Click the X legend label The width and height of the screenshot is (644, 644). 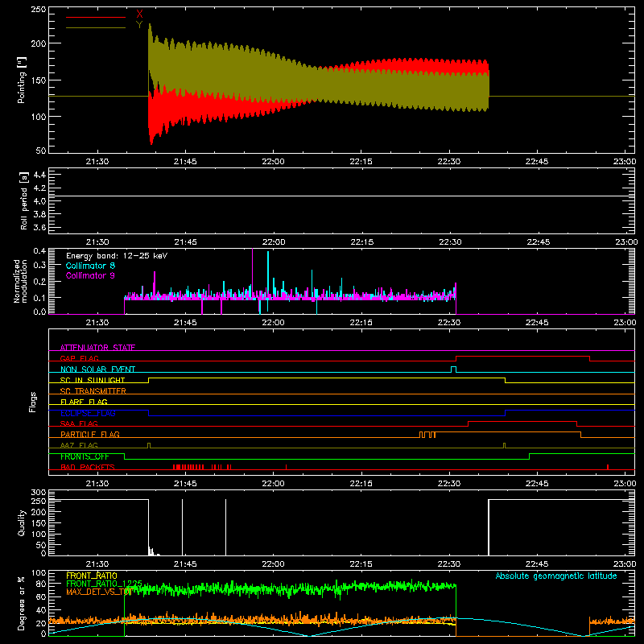tap(139, 14)
